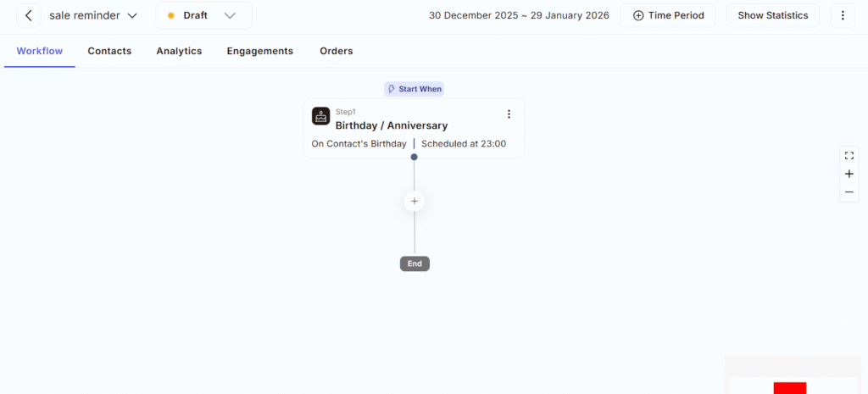Open the date range 30 December 2025 selector
Viewport: 868px width, 394px height.
[519, 15]
